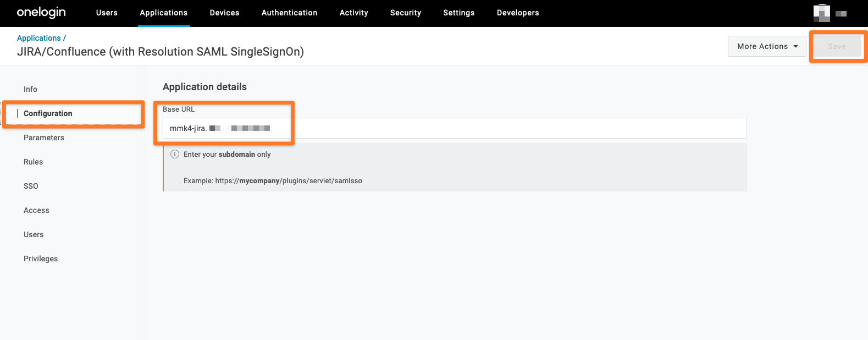Click the OneLogin logo
The image size is (868, 340).
(41, 12)
